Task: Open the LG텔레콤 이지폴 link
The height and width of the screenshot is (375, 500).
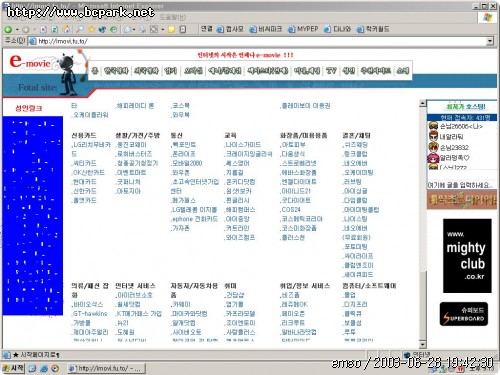Action: [194, 210]
